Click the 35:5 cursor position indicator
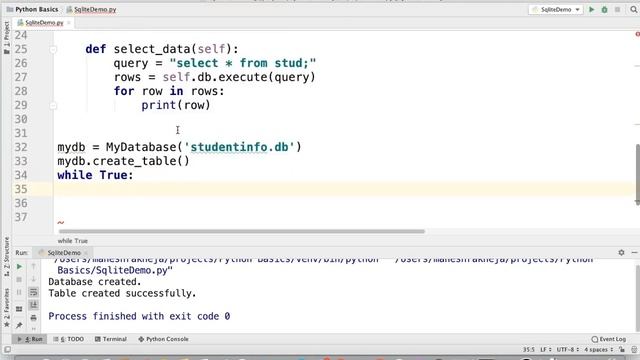 tap(529, 350)
